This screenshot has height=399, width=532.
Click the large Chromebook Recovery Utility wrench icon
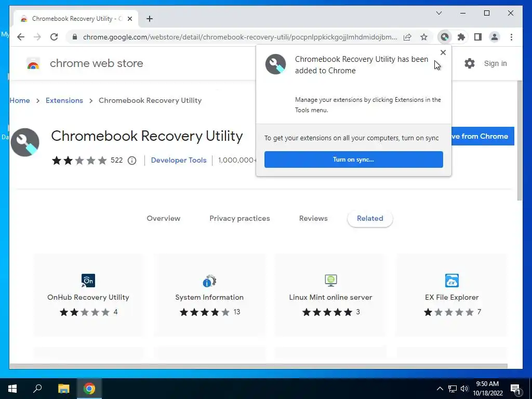[x=25, y=142]
